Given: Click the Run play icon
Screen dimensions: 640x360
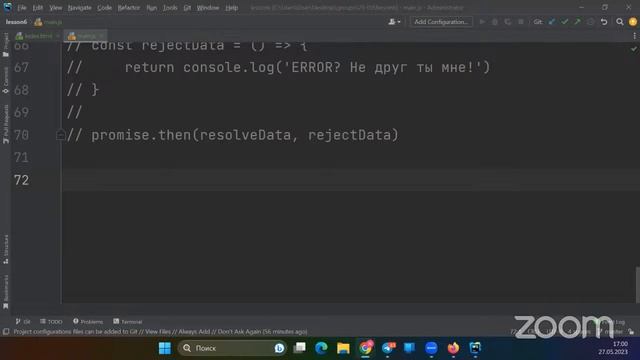Looking at the screenshot, I should tap(482, 22).
